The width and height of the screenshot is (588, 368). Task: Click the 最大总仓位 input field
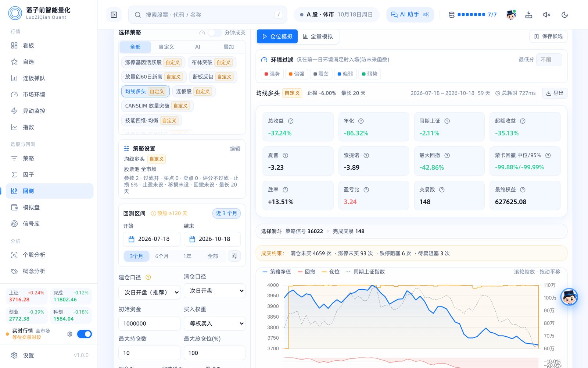214,353
